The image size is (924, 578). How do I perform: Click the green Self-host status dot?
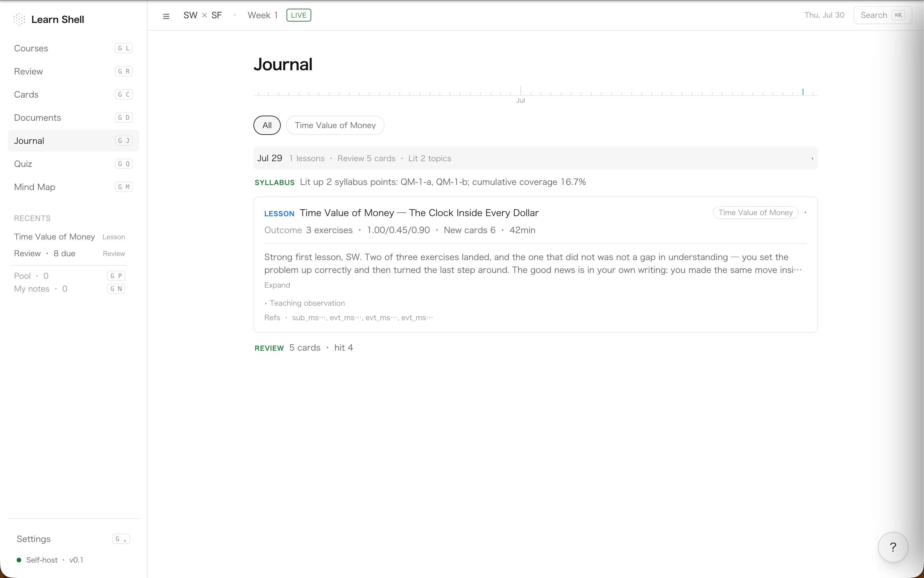point(19,560)
